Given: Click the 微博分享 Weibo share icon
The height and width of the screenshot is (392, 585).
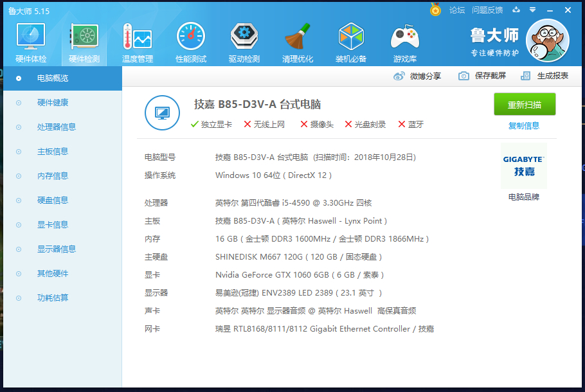Looking at the screenshot, I should click(399, 76).
